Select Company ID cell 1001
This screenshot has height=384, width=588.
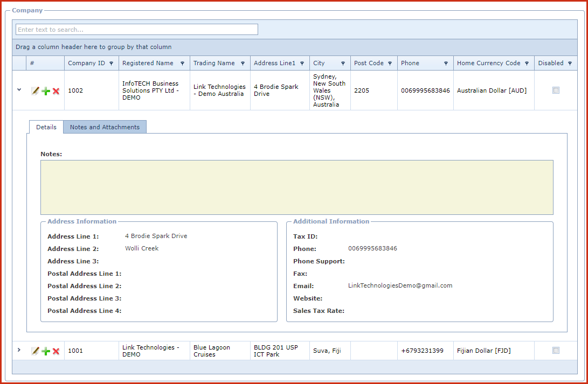[92, 351]
